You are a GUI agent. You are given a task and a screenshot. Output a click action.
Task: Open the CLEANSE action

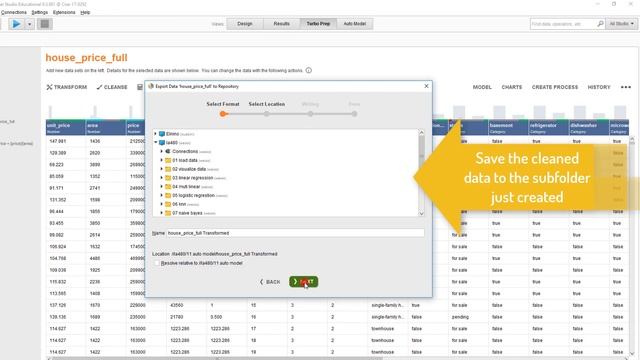pos(112,87)
